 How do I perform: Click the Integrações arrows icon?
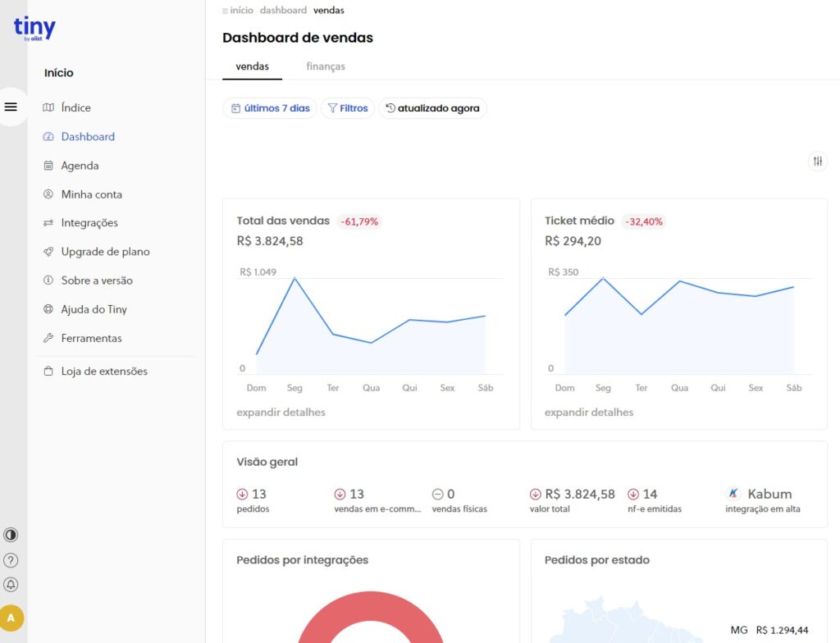point(48,223)
